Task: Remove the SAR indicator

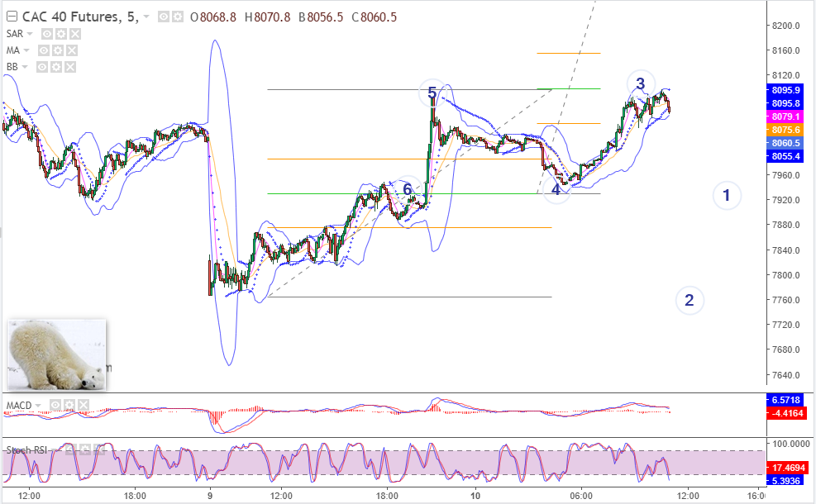Action: [75, 34]
